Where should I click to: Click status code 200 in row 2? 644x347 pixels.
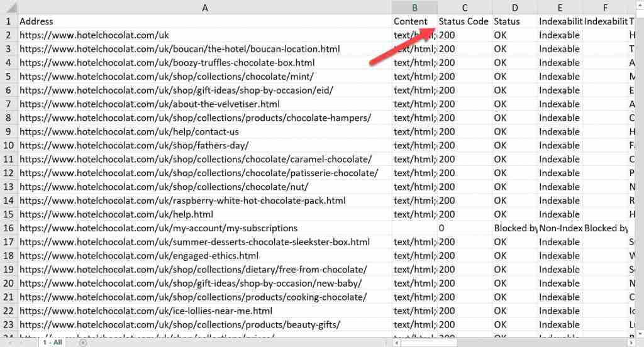tap(465, 35)
